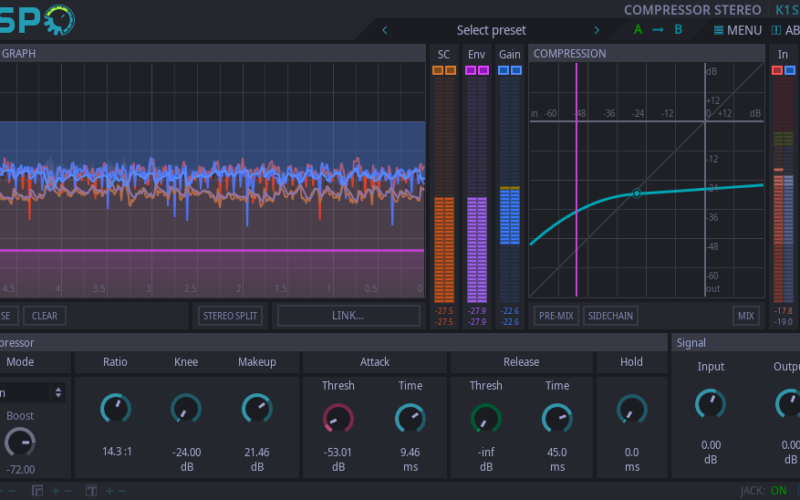Click the Makeup gain knob
The image size is (800, 500).
pos(257,408)
